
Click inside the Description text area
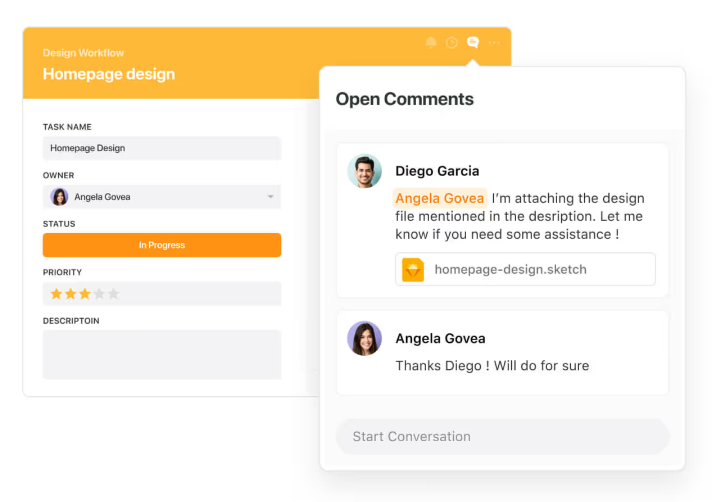click(x=161, y=354)
